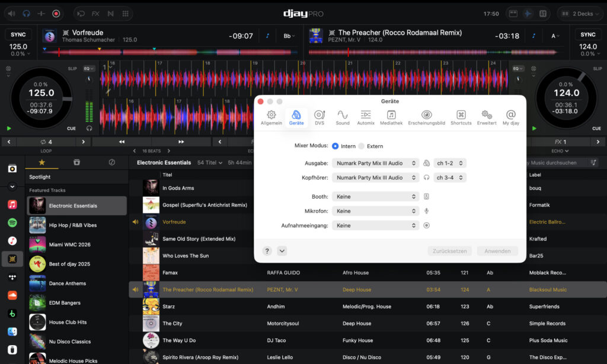
Task: Open the ch 1-2 channel dropdown
Action: pos(449,163)
